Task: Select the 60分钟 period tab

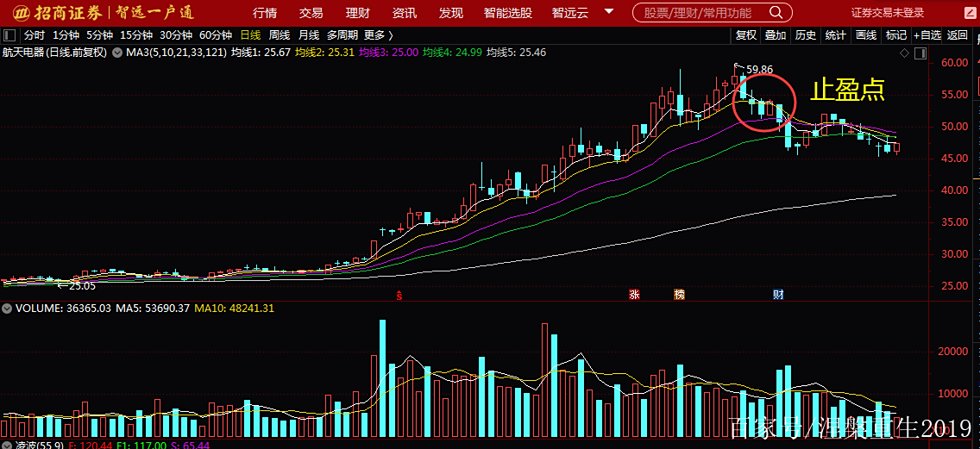Action: click(215, 35)
